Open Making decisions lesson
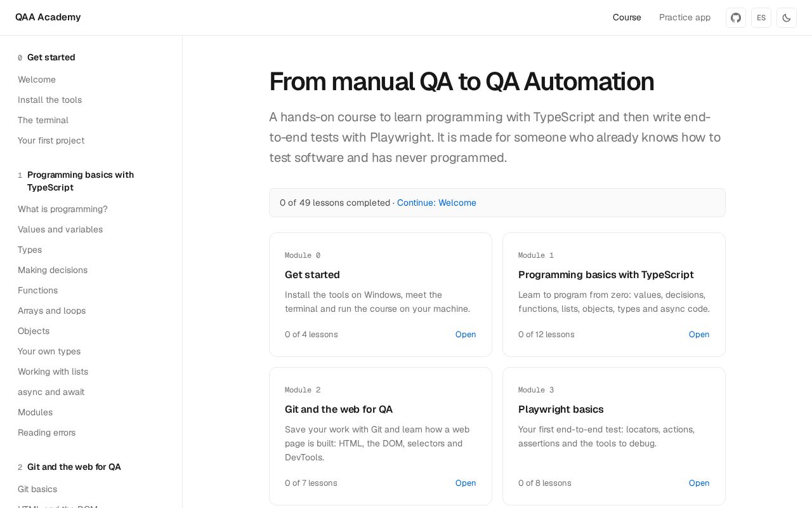 (x=53, y=270)
